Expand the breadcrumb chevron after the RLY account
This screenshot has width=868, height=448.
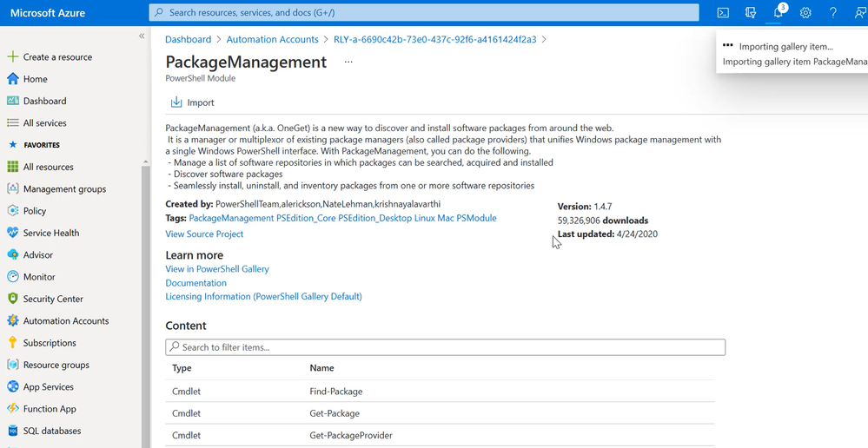tap(545, 40)
